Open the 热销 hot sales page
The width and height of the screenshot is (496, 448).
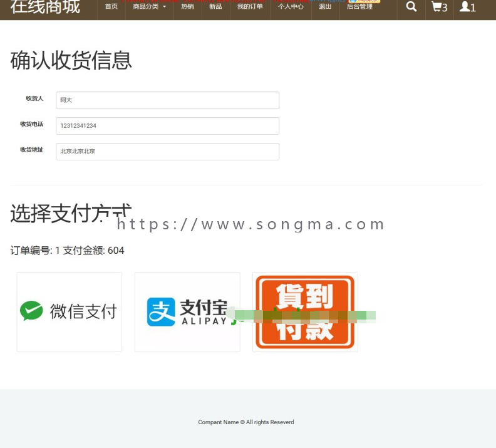188,7
